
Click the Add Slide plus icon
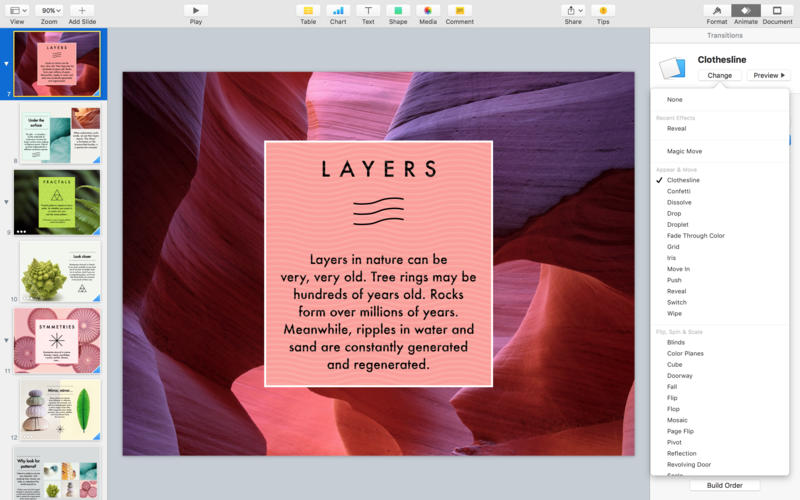[82, 10]
